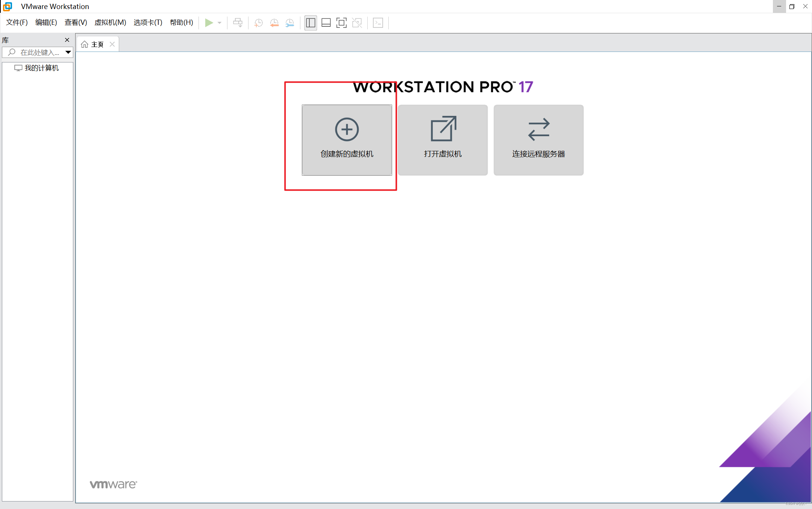Close the 库 library panel

point(67,40)
